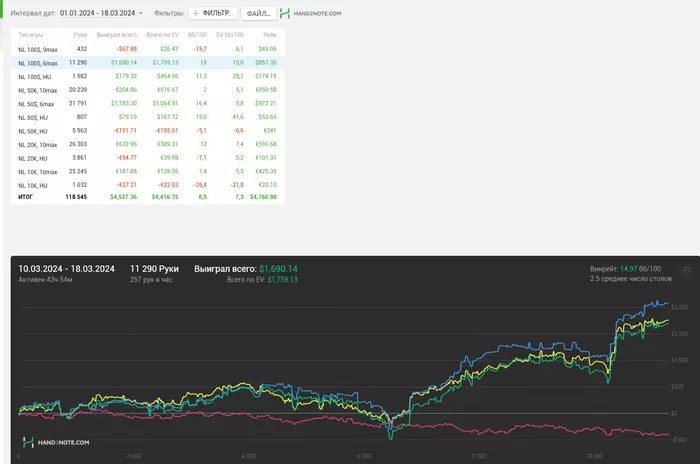Click the €959.58 rake cell
The height and width of the screenshot is (464, 700).
click(x=266, y=90)
